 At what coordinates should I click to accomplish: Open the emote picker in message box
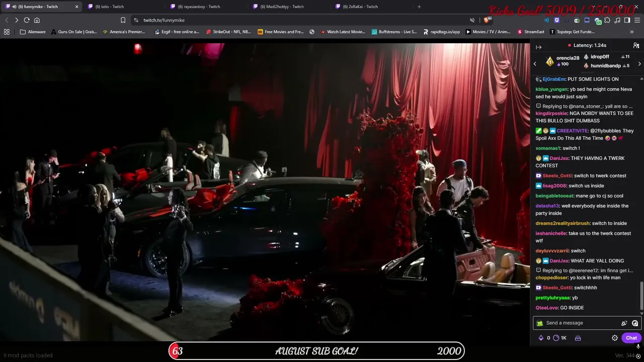coord(635,323)
